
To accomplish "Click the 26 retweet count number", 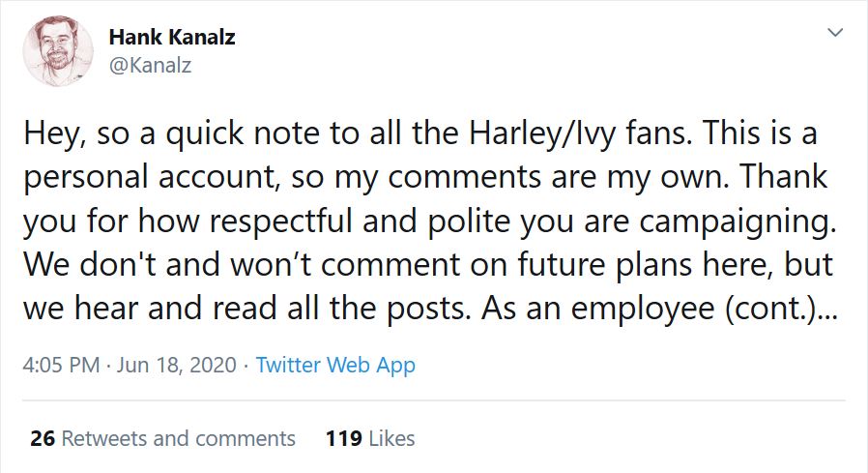I will point(42,438).
